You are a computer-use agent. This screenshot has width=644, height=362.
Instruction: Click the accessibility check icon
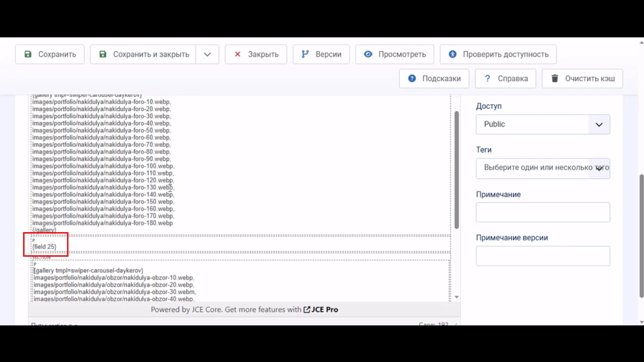pyautogui.click(x=452, y=54)
